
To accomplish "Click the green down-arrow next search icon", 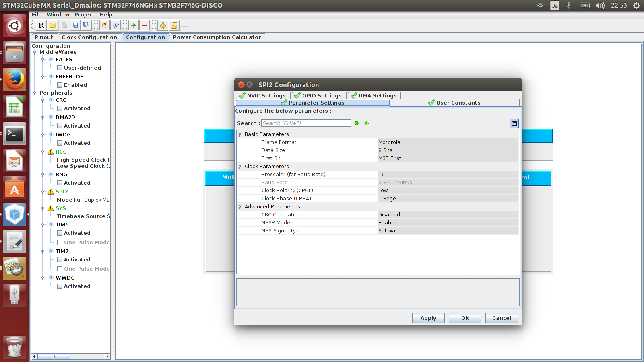I will pos(357,123).
